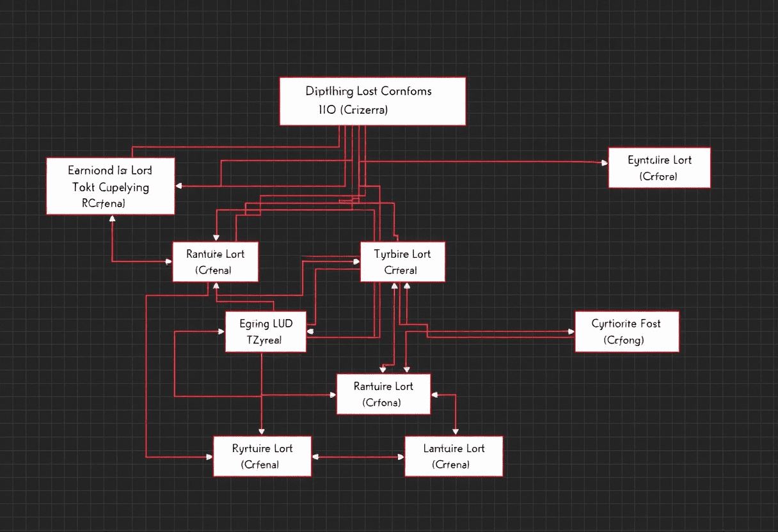Click arrowhead on left of Tyrbire Lort node

(x=356, y=261)
